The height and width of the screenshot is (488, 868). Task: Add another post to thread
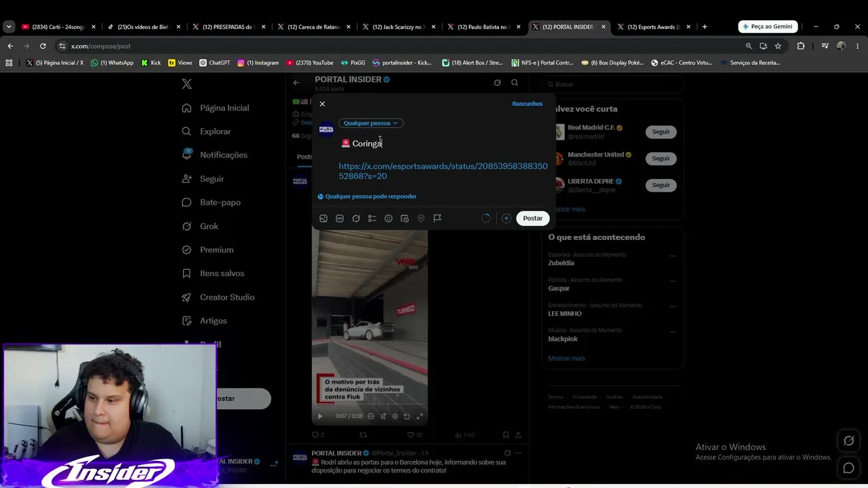point(507,218)
